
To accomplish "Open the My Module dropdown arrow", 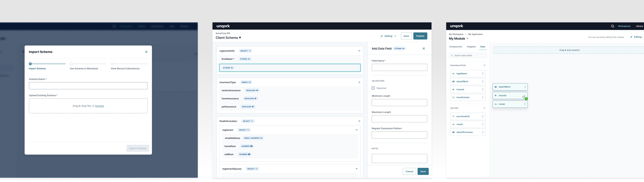I will [x=467, y=39].
